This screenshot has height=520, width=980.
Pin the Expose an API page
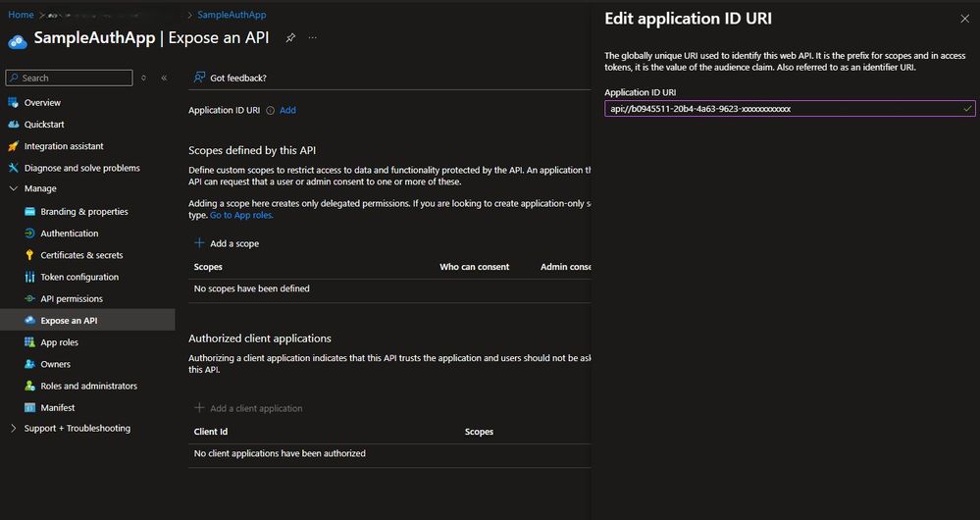tap(290, 38)
